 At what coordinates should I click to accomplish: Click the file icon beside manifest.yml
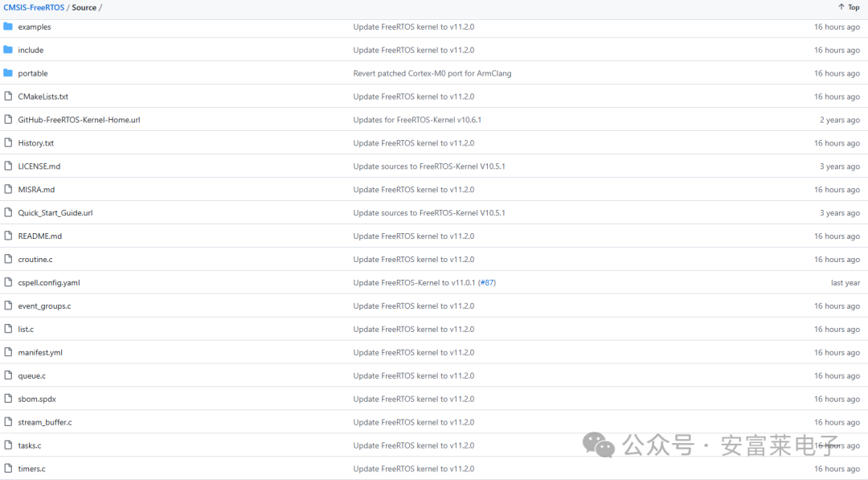tap(8, 351)
